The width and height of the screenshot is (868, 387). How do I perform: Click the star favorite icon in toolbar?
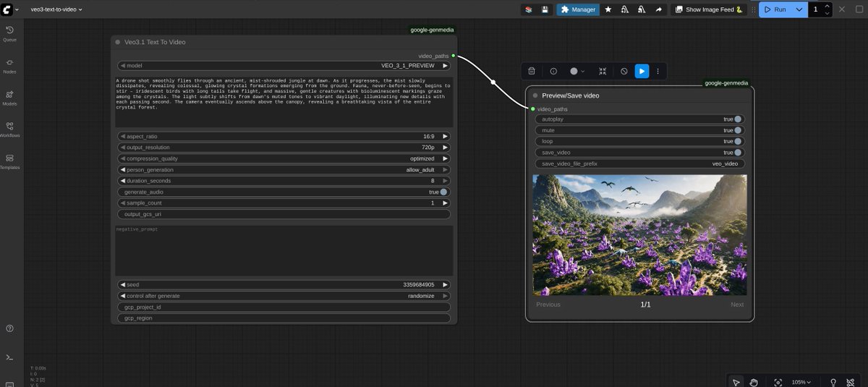pos(608,9)
